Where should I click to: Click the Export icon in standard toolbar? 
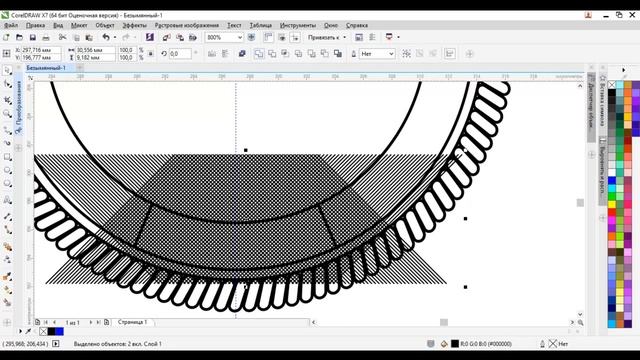(180, 38)
